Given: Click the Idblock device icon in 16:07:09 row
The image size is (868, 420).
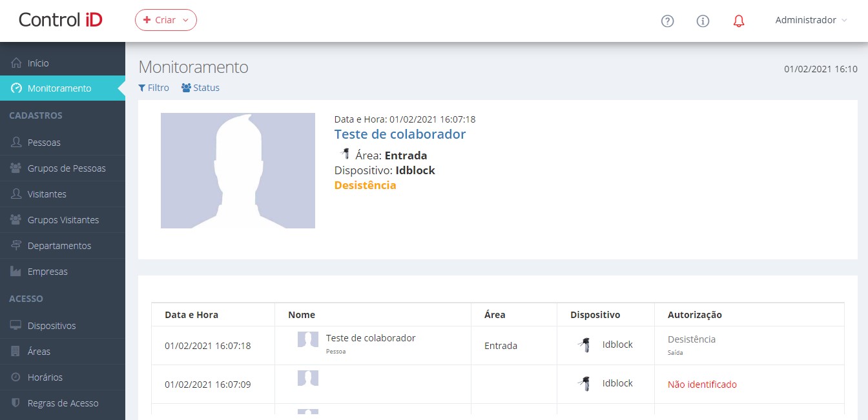Looking at the screenshot, I should [x=584, y=384].
